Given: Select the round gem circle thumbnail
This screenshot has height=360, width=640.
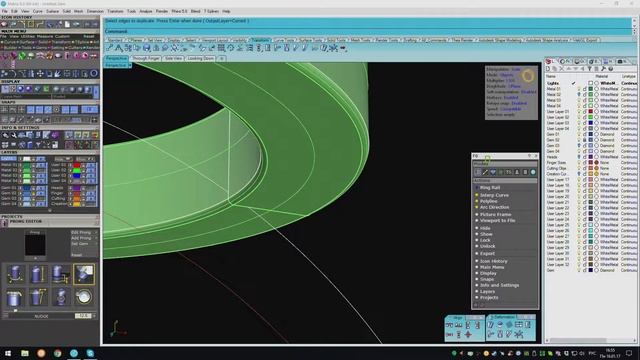Looking at the screenshot, I should (x=84, y=297).
